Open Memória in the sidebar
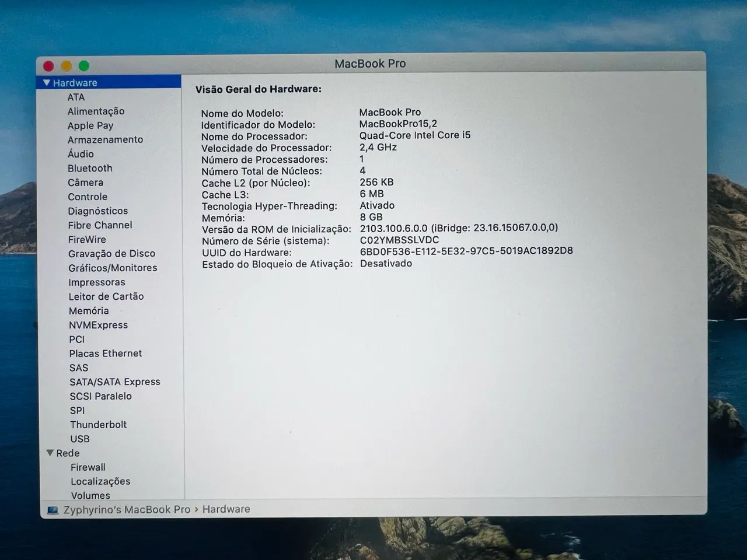Screen dimensions: 747x560 [x=89, y=310]
